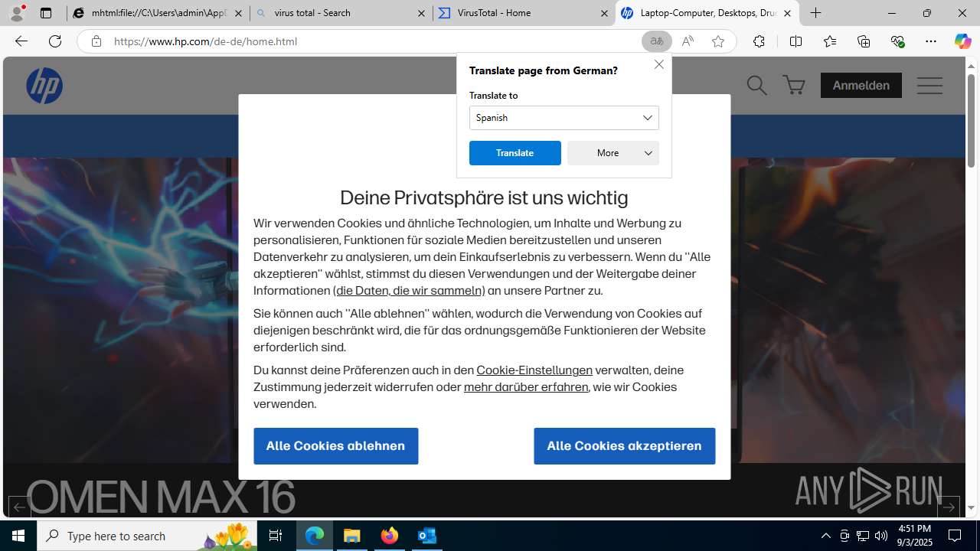Go to previous carousel slide arrow
This screenshot has height=551, width=980.
click(19, 507)
